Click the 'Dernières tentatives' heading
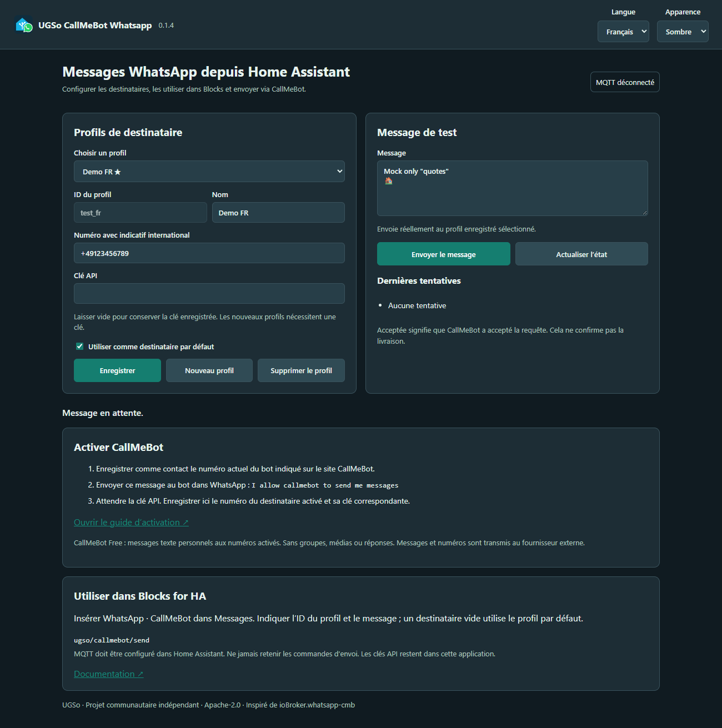 (419, 281)
